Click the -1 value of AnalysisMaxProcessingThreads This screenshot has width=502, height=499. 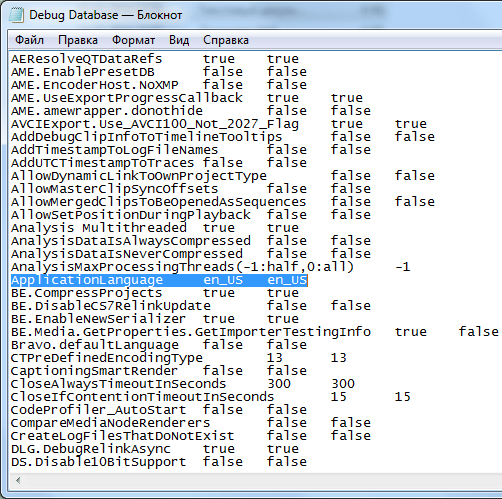click(x=402, y=267)
